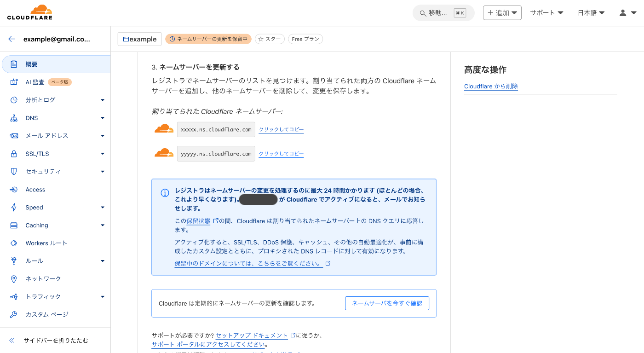Open the 日本語 language selector
The width and height of the screenshot is (644, 353).
point(591,12)
